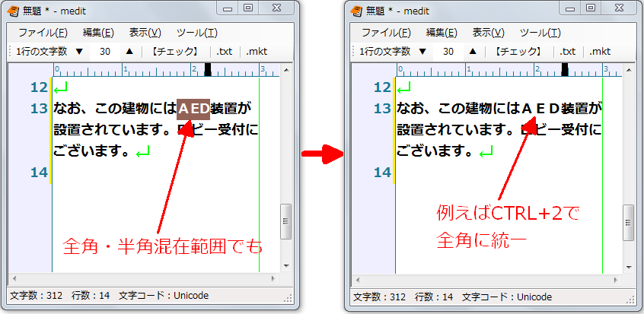The image size is (644, 314).
Task: Click resize grip in left status bar
Action: click(289, 298)
